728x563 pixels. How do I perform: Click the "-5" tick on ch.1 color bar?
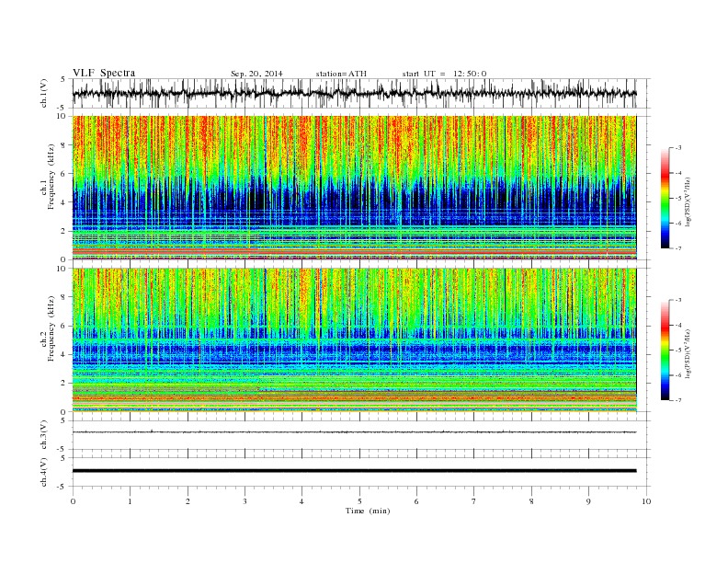pyautogui.click(x=678, y=198)
